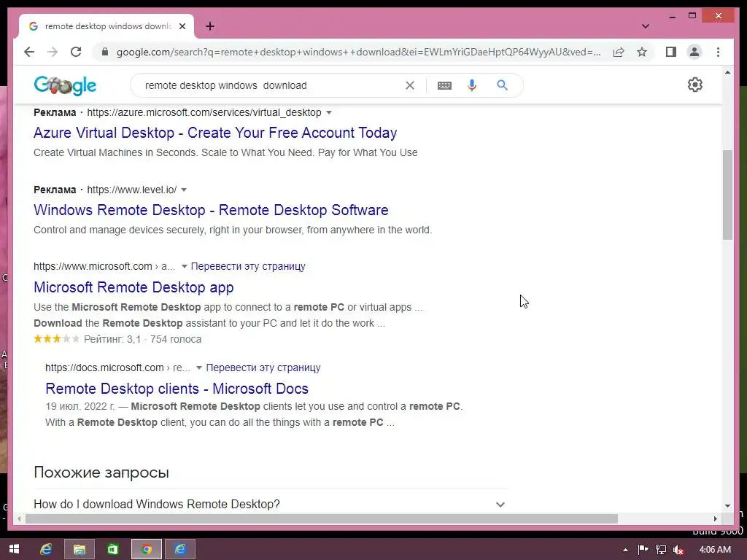This screenshot has height=560, width=747.
Task: Expand How do I download question
Action: (271, 505)
